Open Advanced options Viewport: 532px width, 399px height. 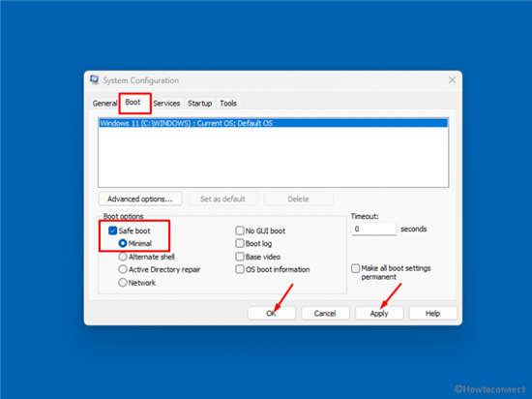[140, 199]
